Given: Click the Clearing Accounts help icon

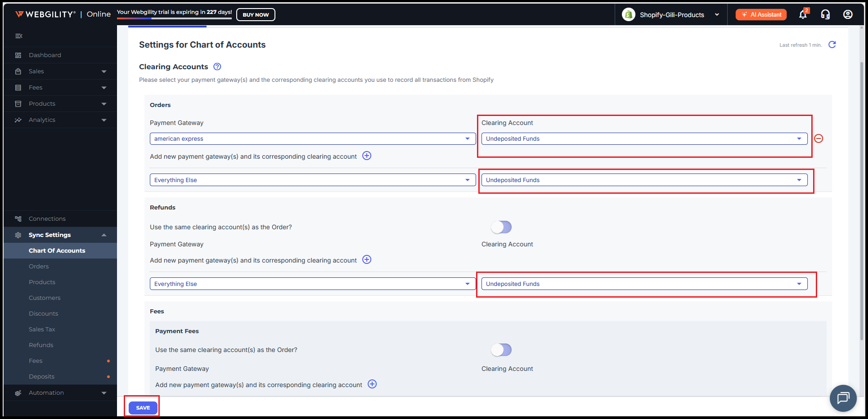Looking at the screenshot, I should pos(217,67).
